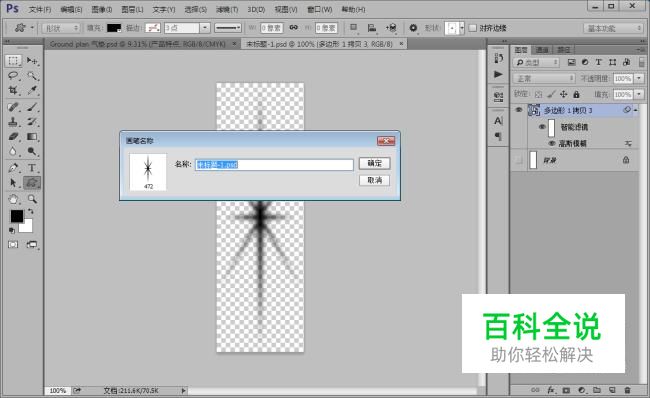Select the Rectangular Marquee tool
The width and height of the screenshot is (650, 398).
pyautogui.click(x=13, y=61)
